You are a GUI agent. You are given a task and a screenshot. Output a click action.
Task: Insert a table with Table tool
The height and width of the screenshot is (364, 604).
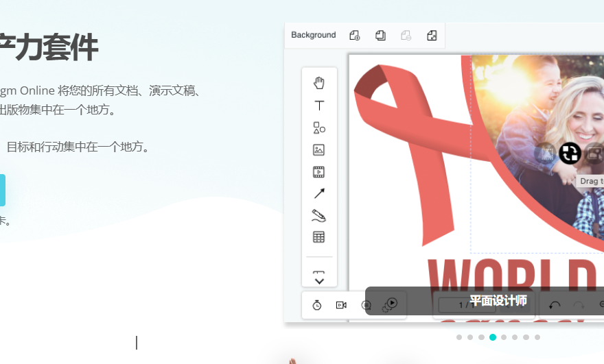click(x=319, y=237)
